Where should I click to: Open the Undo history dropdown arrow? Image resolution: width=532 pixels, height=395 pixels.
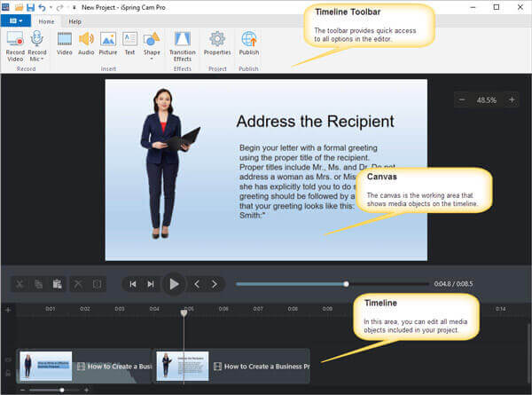(51, 7)
